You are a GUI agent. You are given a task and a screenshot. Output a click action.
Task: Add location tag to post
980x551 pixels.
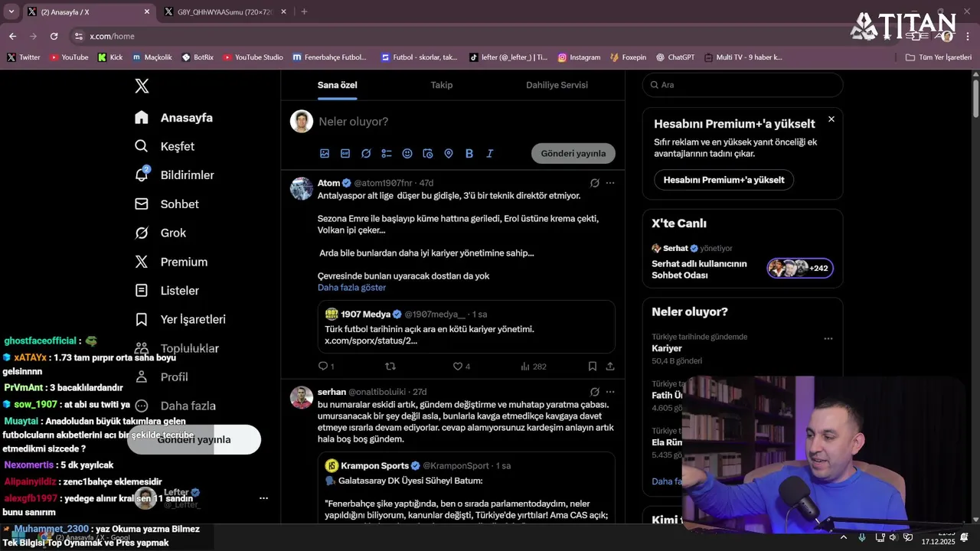point(449,153)
